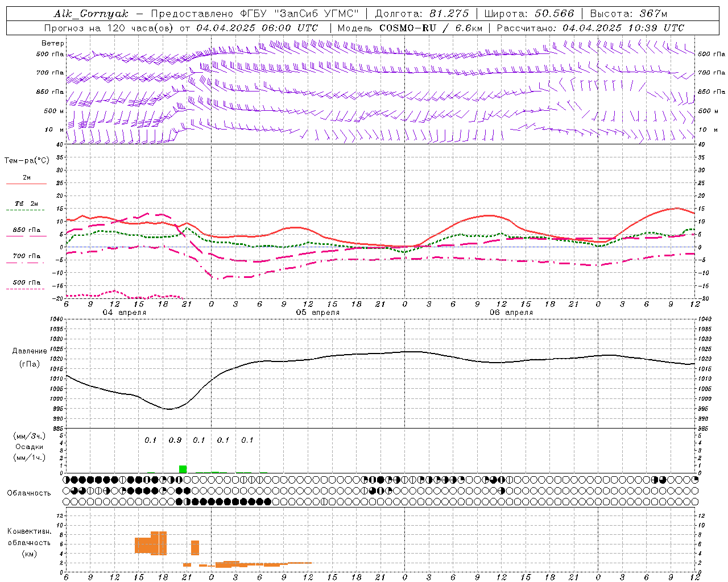Click the 06 апреля date label
The width and height of the screenshot is (728, 582).
click(511, 312)
